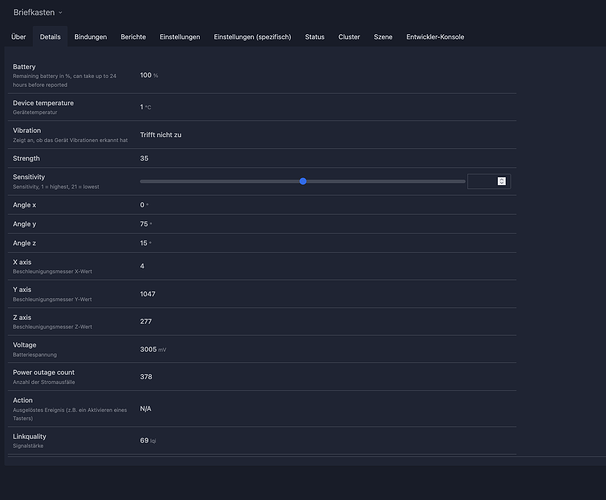Screen dimensions: 606x500
Task: Click the 'Sensitivity, 1 = highest, 21 = lowest' hint
Action: click(x=56, y=187)
